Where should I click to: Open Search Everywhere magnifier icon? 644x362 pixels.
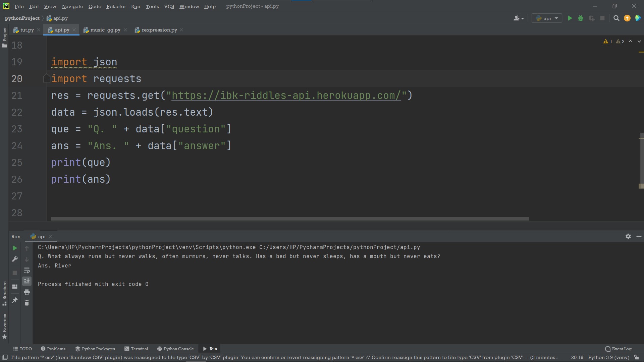tap(616, 18)
